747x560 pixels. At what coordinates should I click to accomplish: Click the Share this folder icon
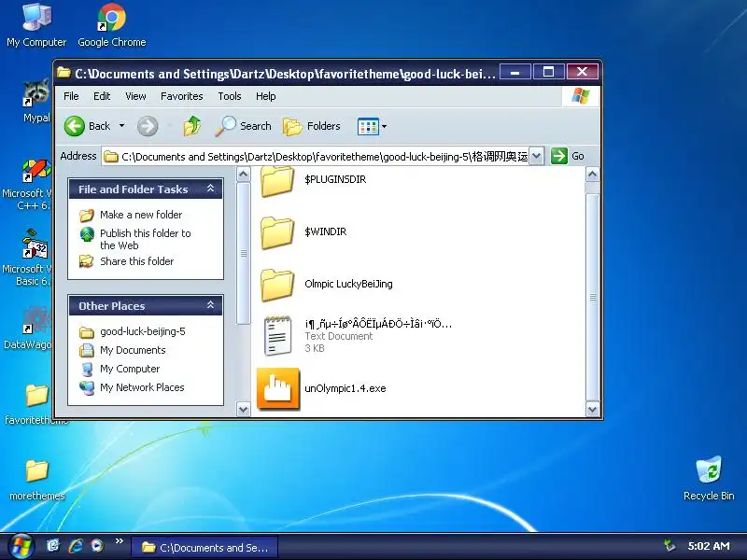pos(87,261)
